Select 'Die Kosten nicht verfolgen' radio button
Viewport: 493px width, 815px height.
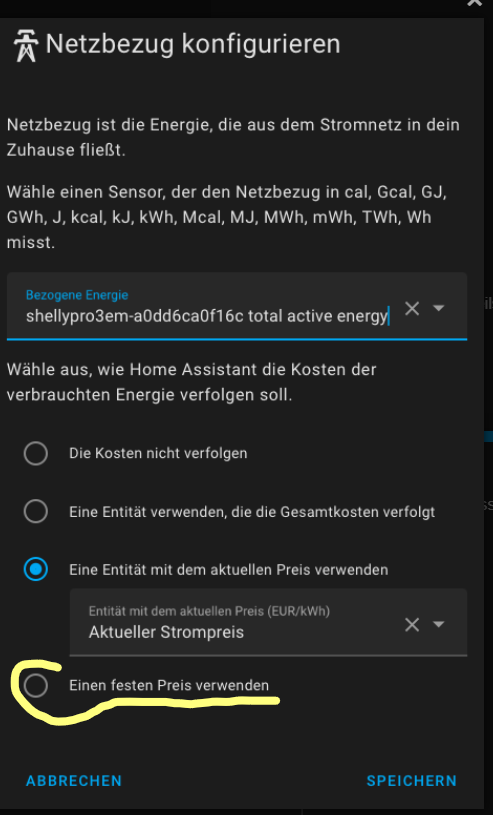click(x=36, y=454)
